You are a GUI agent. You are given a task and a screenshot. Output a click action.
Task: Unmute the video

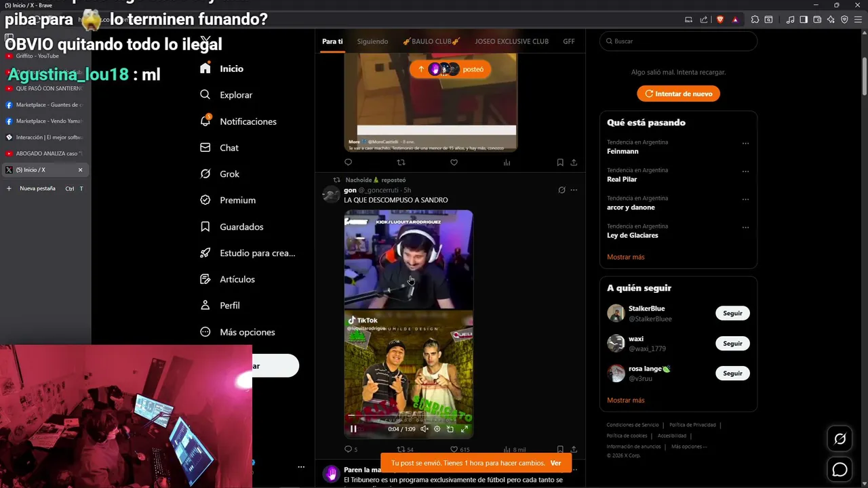click(424, 429)
